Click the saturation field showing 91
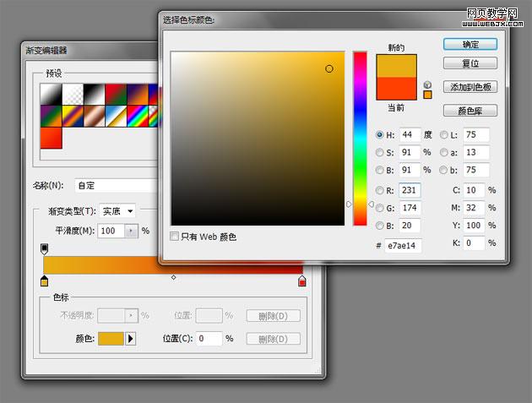This screenshot has width=532, height=403. [410, 152]
